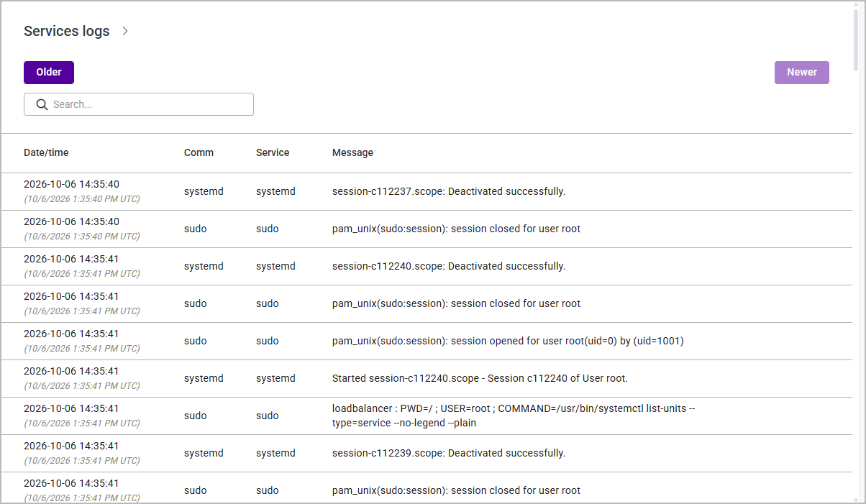
Task: Click the Message column header
Action: click(x=352, y=152)
